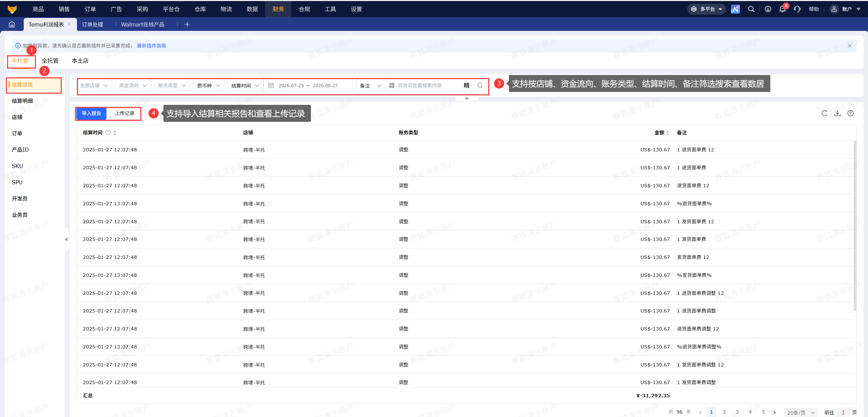Screen dimensions: 868x417
Task: Toggle precise match 精 button
Action: point(467,86)
